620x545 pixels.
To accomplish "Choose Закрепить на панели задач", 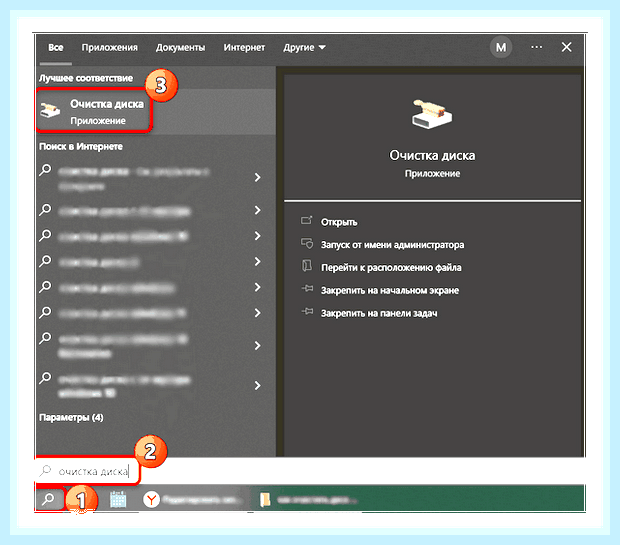I will point(379,314).
